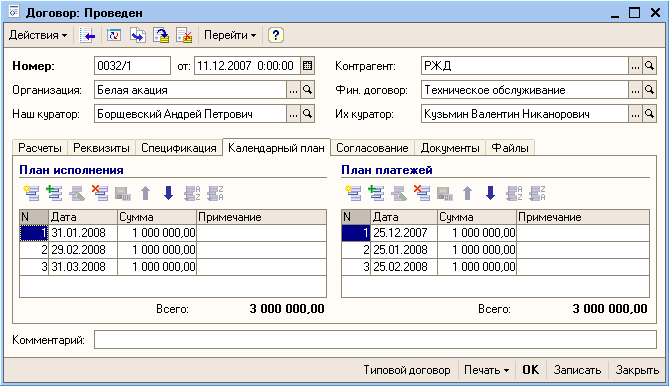
Task: Add a new row in План платежей
Action: 353,193
